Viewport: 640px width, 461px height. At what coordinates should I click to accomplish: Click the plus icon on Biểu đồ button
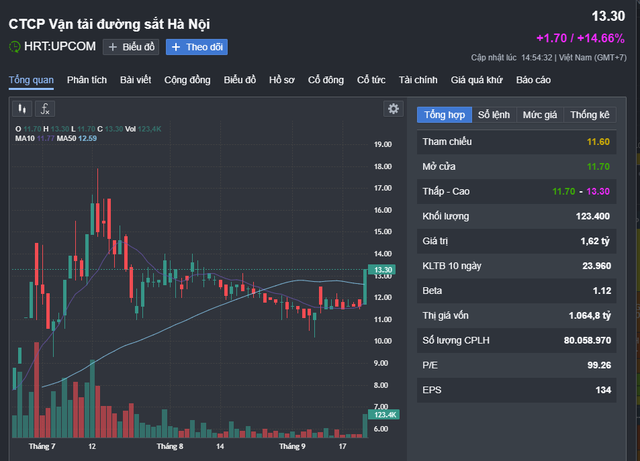(112, 47)
